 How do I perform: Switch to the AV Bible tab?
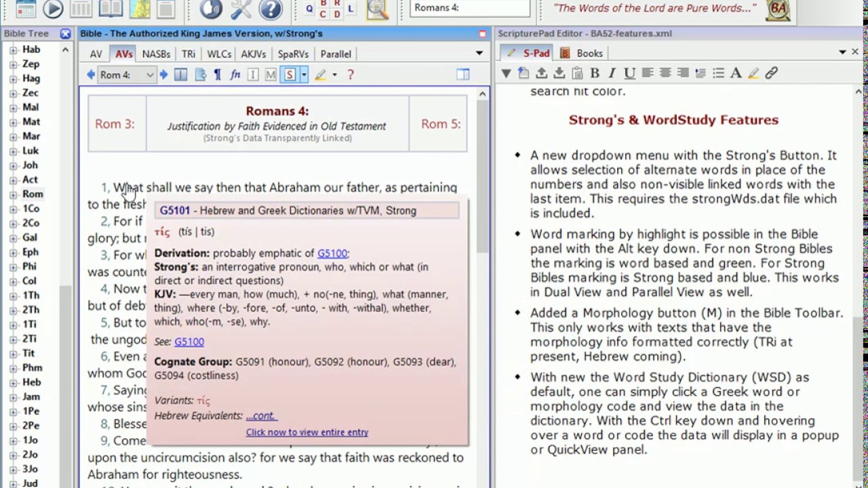[x=96, y=54]
